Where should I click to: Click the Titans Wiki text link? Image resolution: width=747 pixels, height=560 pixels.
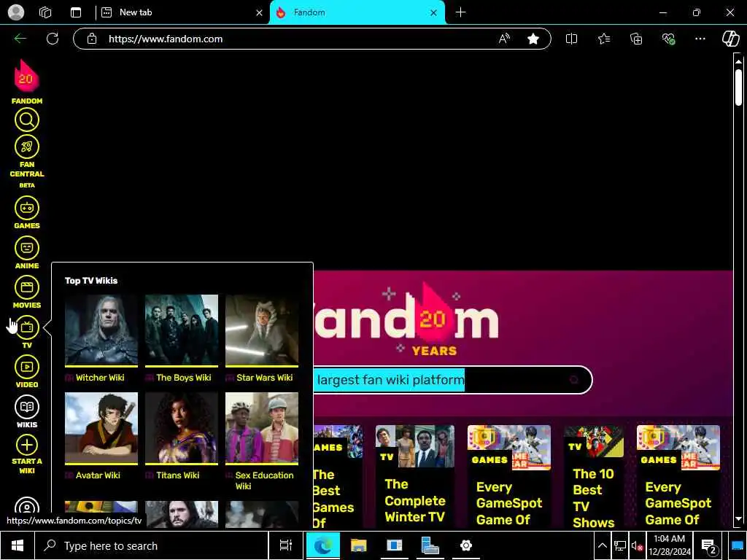tap(178, 475)
